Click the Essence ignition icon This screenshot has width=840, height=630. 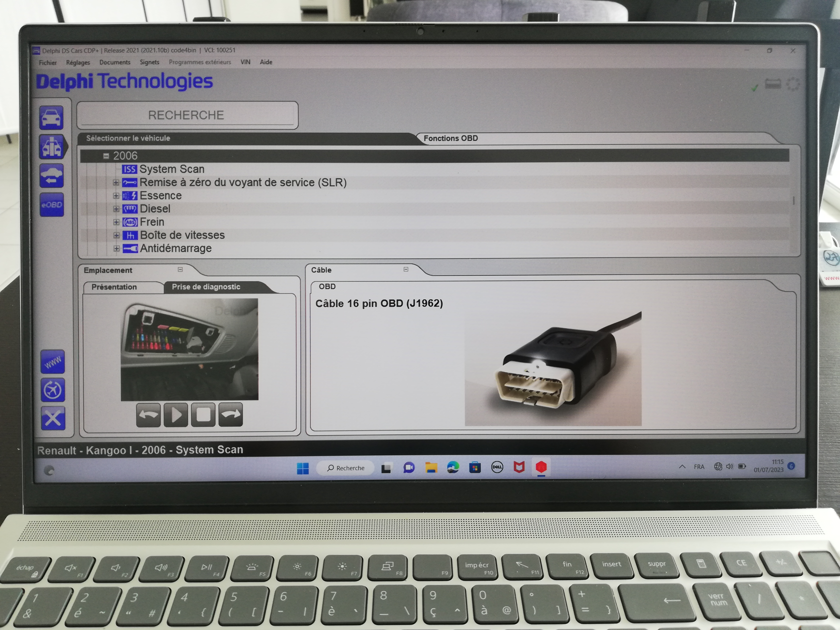[x=129, y=196]
